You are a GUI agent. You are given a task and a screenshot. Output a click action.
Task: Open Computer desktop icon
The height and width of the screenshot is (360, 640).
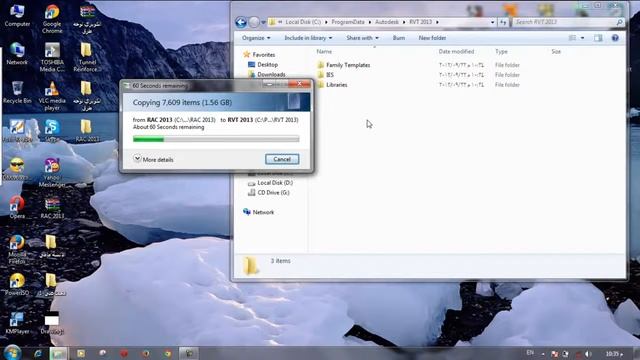point(17,16)
